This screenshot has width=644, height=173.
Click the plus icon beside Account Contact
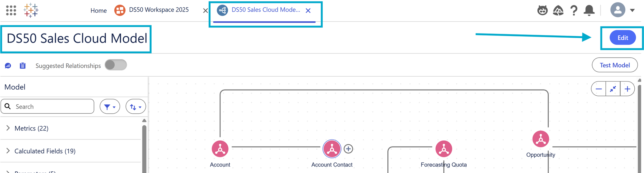(x=348, y=149)
